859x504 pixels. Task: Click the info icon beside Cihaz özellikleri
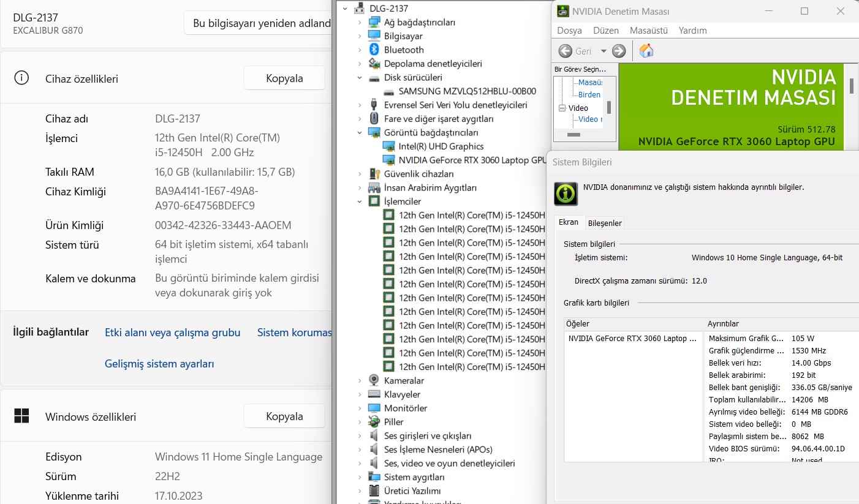[21, 78]
